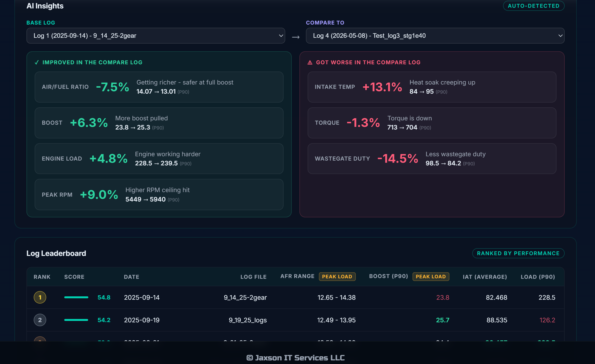Viewport: 595px width, 364px height.
Task: Click the Jaxson IT Services LLC footer
Action: 295,358
